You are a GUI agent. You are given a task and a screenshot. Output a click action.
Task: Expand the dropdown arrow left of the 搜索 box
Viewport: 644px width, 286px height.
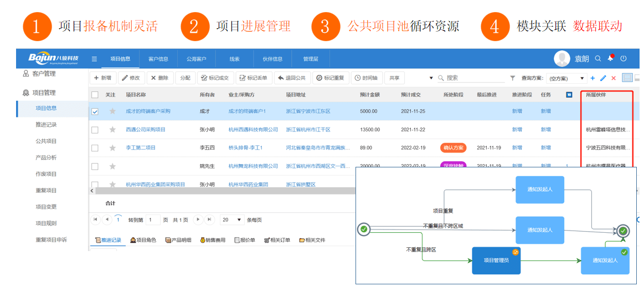431,78
